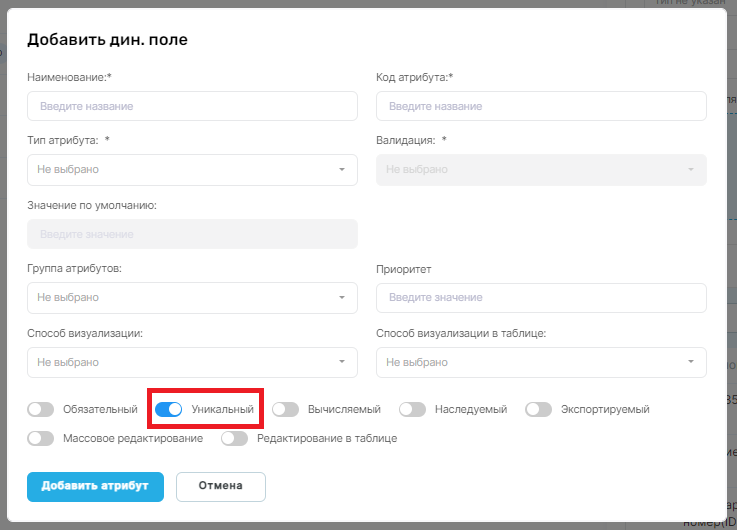The height and width of the screenshot is (530, 737).
Task: Enable the Вычисляемый switch
Action: point(285,409)
